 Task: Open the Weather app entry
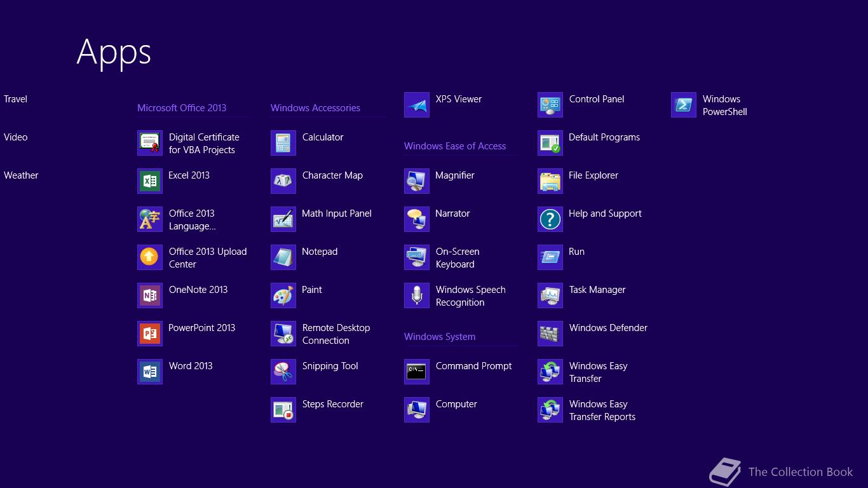point(21,175)
